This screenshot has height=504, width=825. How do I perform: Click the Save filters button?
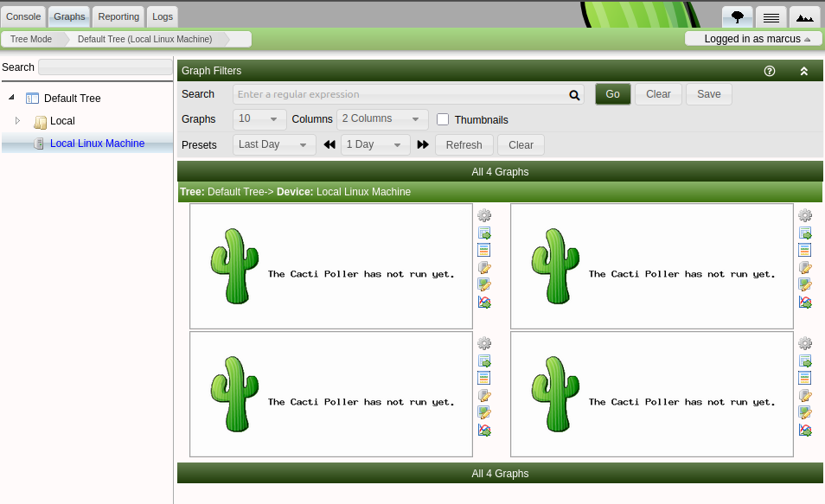(x=709, y=94)
